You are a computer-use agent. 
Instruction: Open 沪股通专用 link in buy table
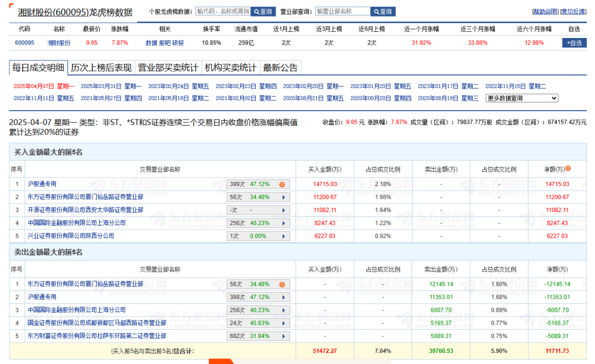point(42,184)
